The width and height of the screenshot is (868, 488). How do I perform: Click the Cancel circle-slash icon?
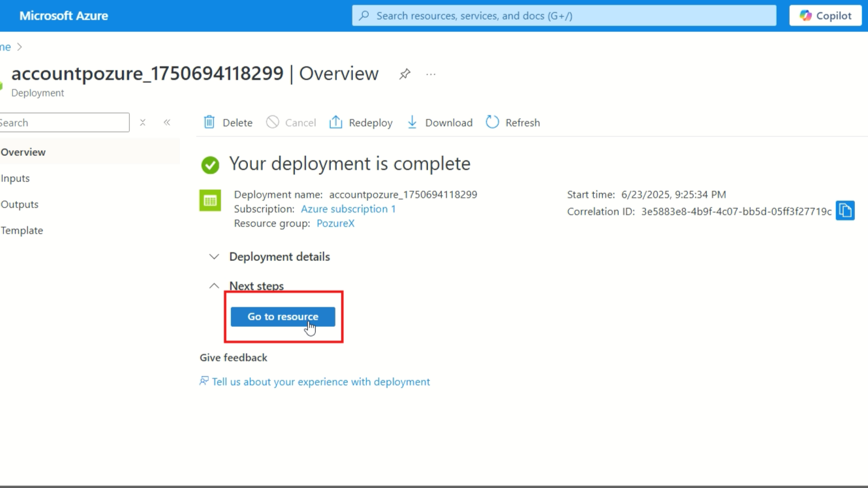[273, 122]
